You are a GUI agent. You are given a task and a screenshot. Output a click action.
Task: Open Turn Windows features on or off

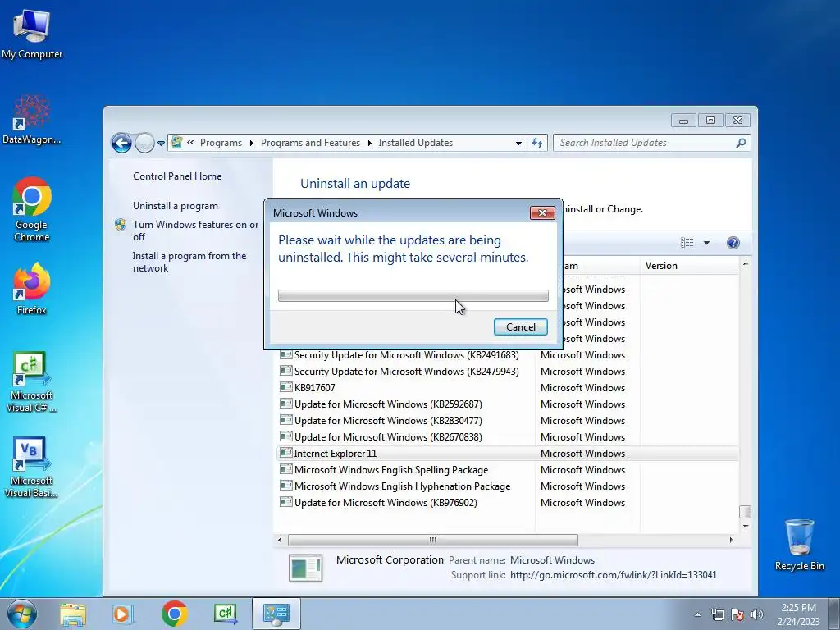click(195, 231)
